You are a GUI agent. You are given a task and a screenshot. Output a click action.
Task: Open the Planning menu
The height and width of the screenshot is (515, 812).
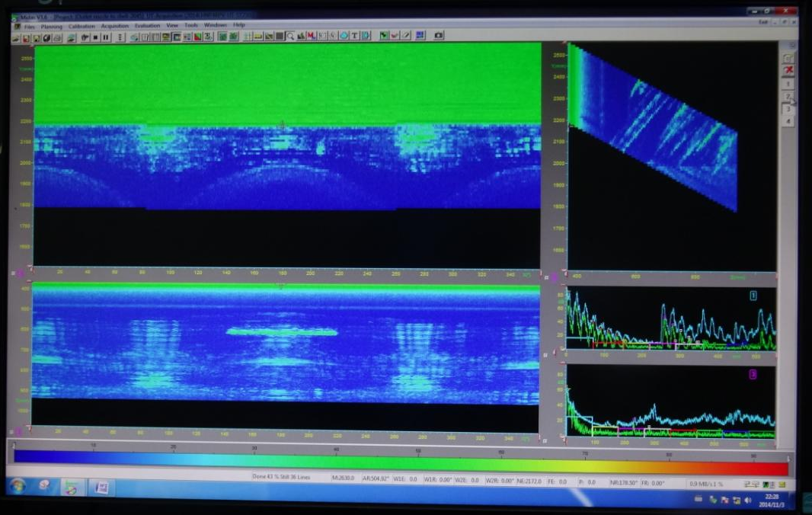click(x=51, y=27)
